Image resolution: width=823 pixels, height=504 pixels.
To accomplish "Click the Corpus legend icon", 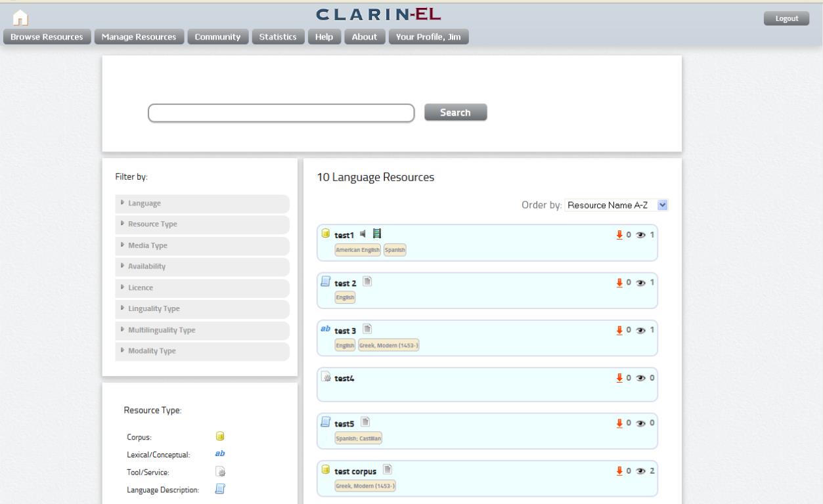I will 221,436.
